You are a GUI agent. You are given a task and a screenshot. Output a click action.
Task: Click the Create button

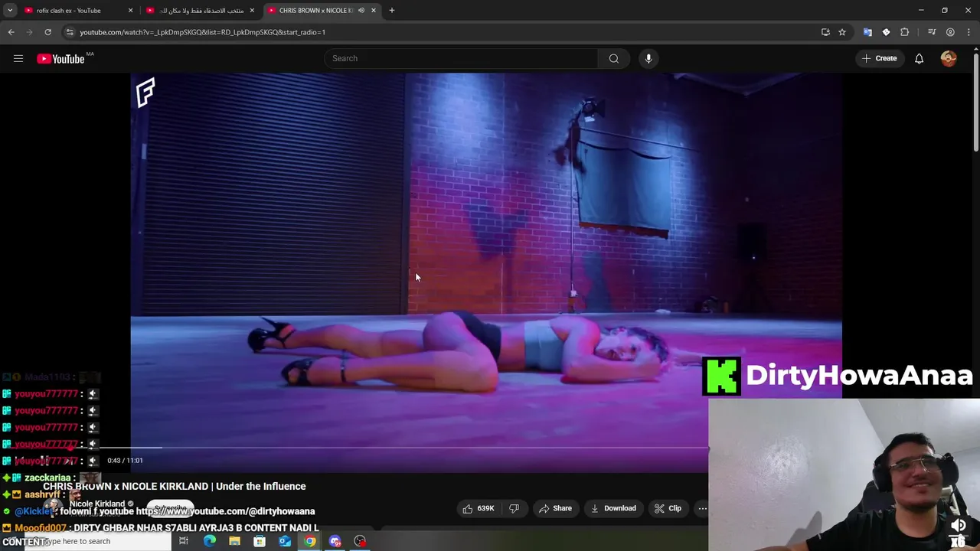pos(879,58)
